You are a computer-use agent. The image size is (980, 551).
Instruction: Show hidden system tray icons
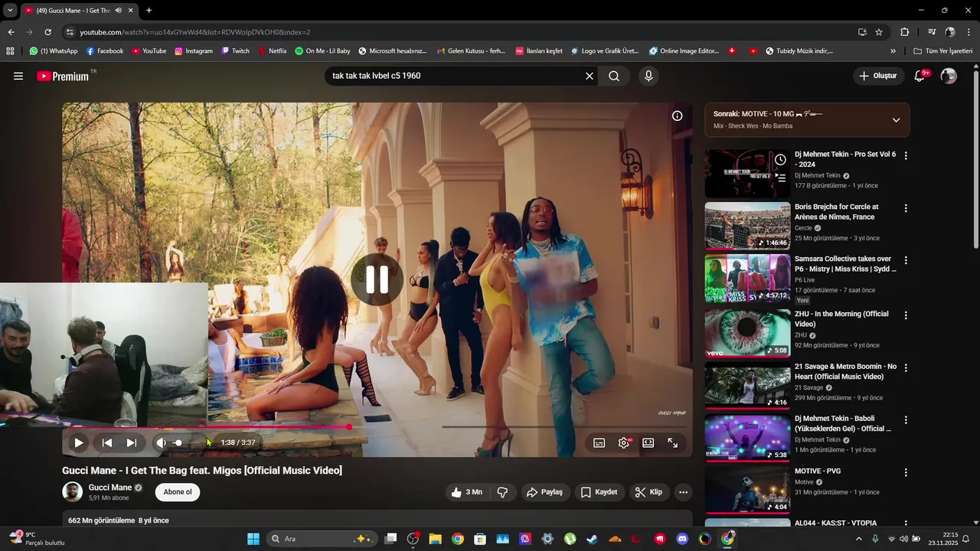858,539
